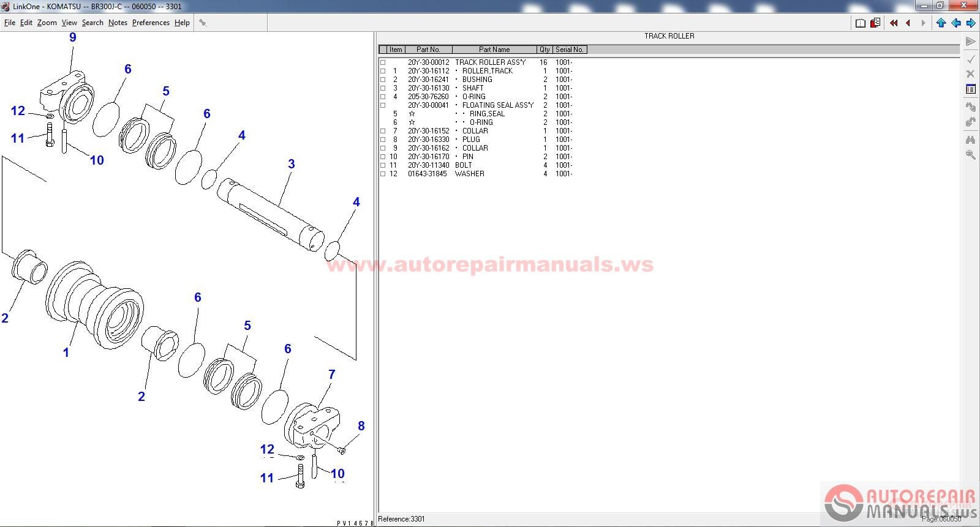Open the Zoom menu
Viewport: 980px width, 527px height.
(47, 23)
